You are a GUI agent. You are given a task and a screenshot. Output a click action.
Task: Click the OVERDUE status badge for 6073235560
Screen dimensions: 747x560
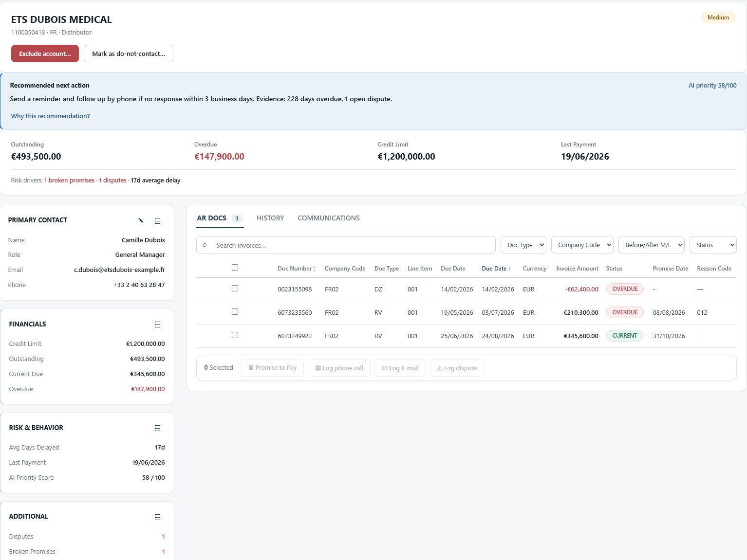click(625, 312)
